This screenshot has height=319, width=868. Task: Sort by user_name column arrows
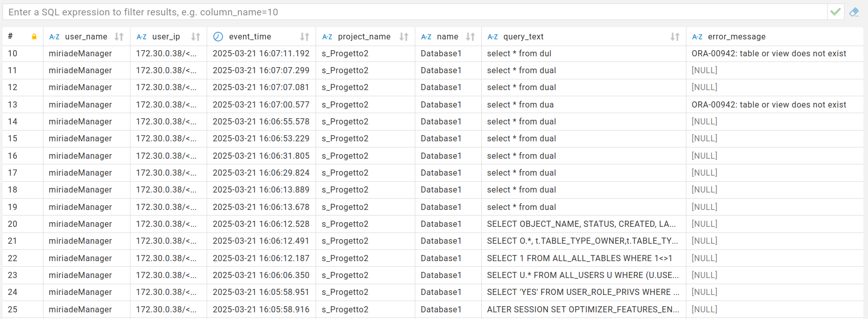coord(119,37)
